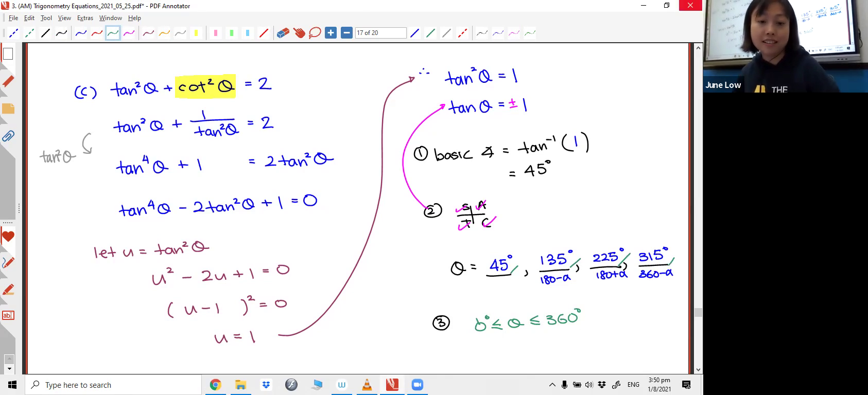Activate the red Pan hand tool
868x395 pixels.
[299, 33]
